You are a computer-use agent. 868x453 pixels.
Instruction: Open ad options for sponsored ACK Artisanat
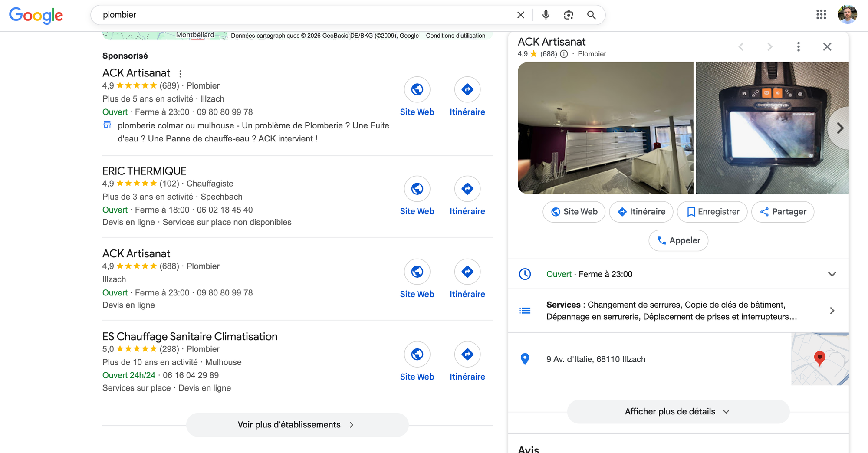pyautogui.click(x=181, y=73)
